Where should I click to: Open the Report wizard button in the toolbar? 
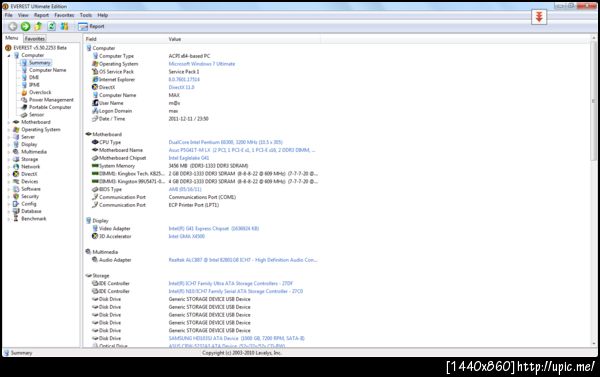point(91,26)
